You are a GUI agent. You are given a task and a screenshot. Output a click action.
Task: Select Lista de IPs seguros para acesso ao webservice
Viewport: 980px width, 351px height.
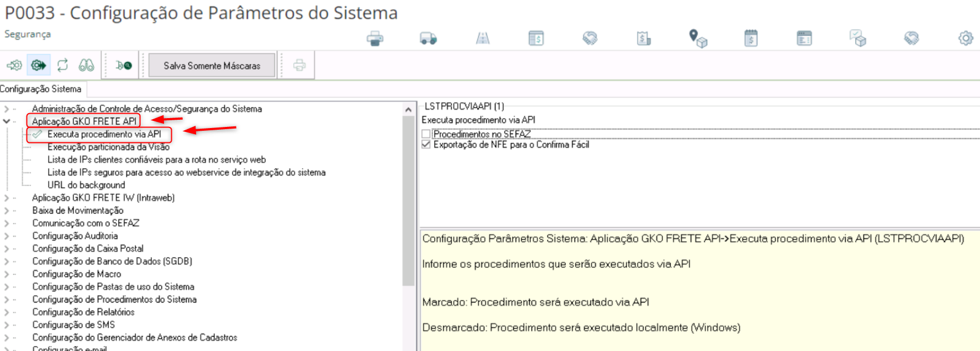click(186, 172)
